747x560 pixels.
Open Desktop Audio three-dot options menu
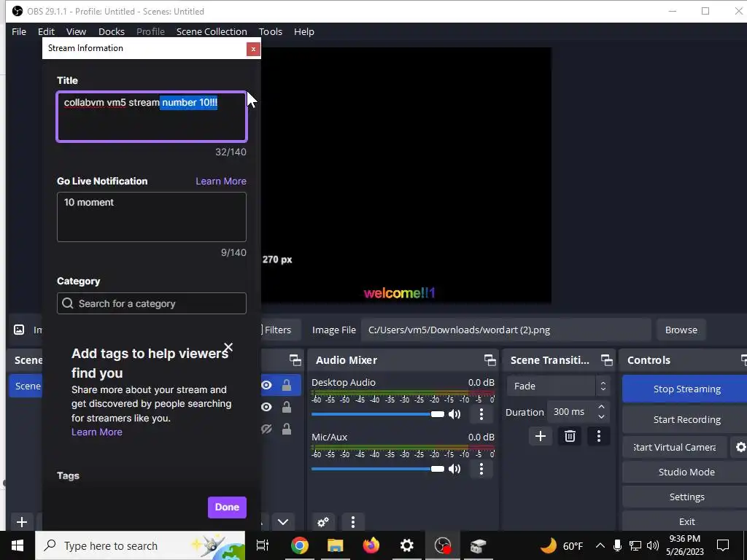481,414
